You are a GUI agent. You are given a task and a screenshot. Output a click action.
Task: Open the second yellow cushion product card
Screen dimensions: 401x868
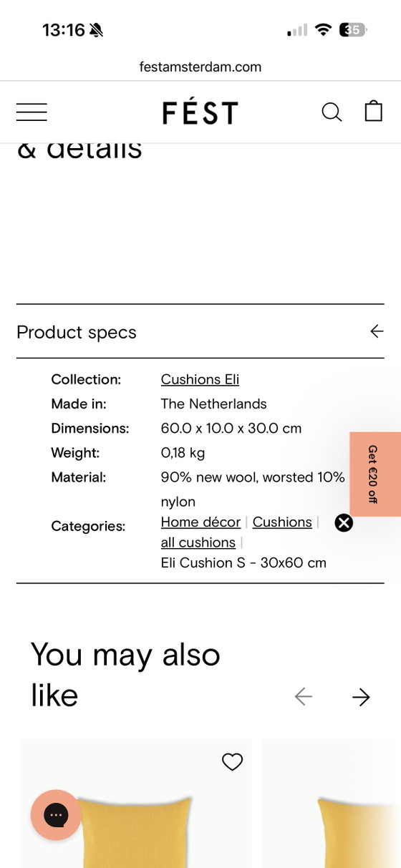tap(332, 803)
